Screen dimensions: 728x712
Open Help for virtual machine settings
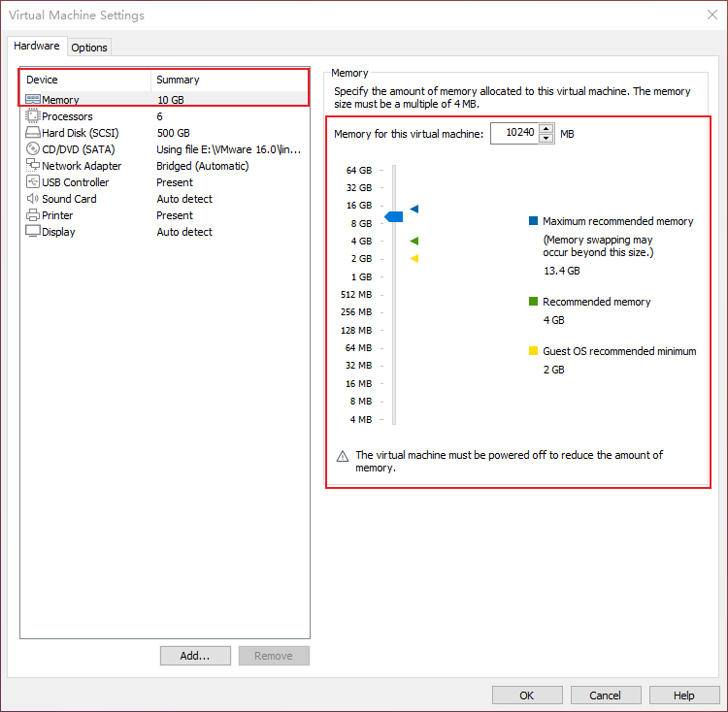point(683,696)
